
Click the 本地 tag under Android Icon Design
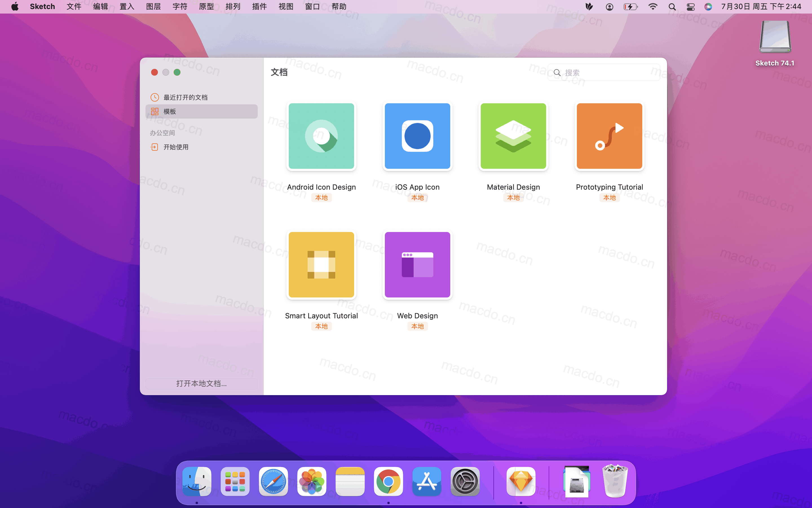coord(321,198)
